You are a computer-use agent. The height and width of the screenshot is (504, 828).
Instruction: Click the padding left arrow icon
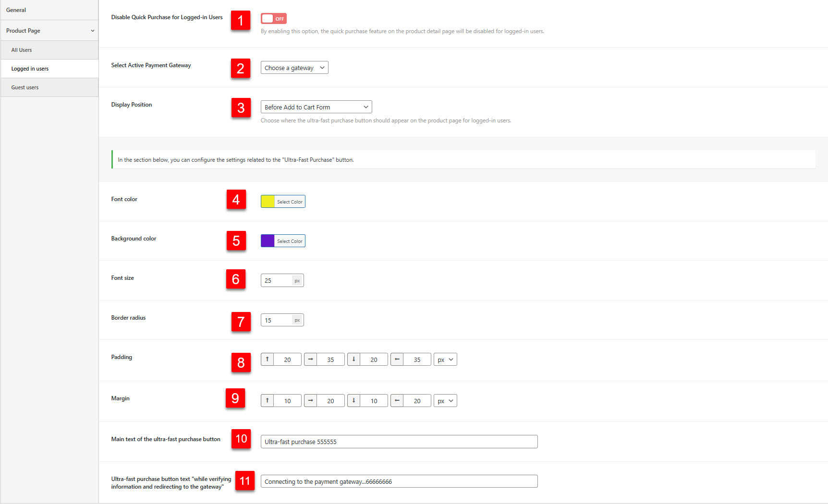[397, 360]
